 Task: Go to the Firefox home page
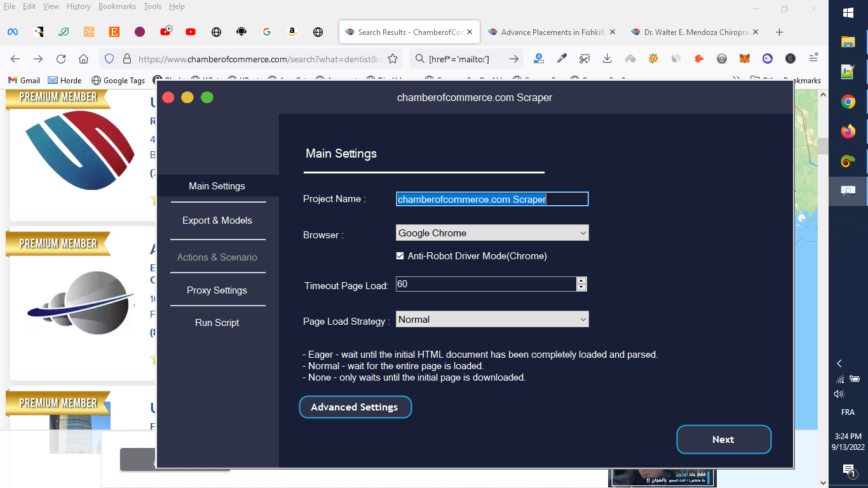point(83,59)
